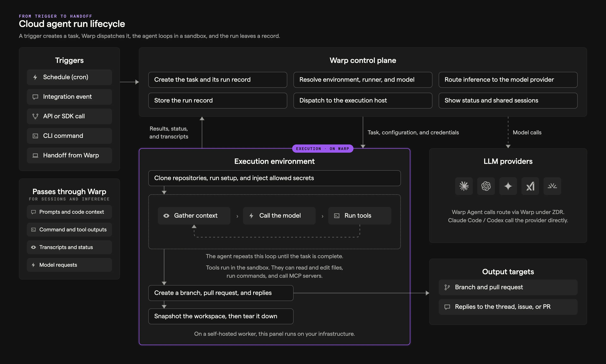
Task: Click Show status and shared sessions box
Action: pos(508,101)
